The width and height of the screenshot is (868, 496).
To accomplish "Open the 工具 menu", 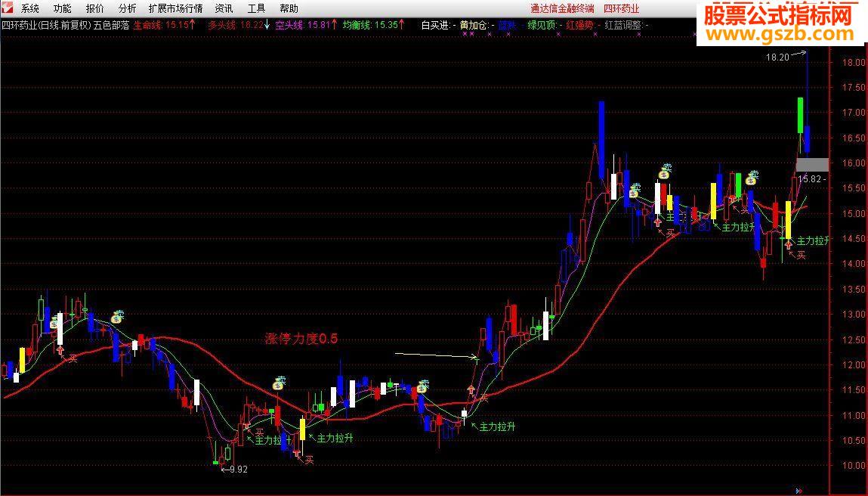I will pyautogui.click(x=256, y=8).
